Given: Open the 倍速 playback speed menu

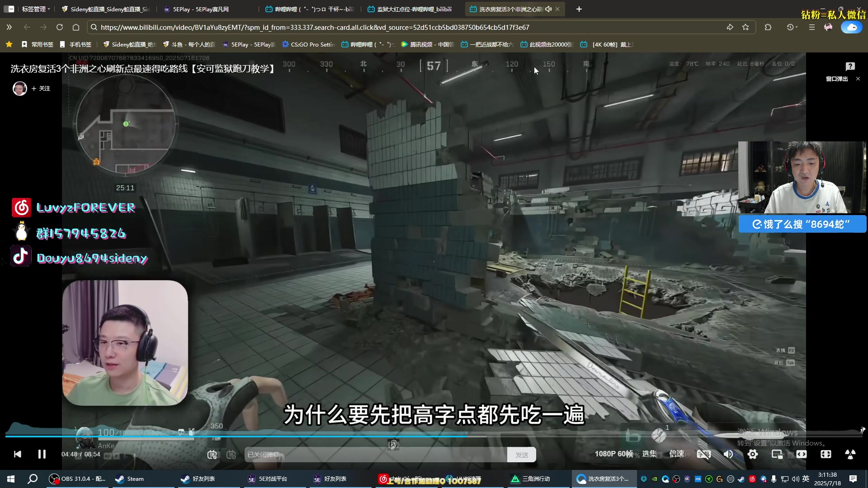Looking at the screenshot, I should pyautogui.click(x=676, y=454).
